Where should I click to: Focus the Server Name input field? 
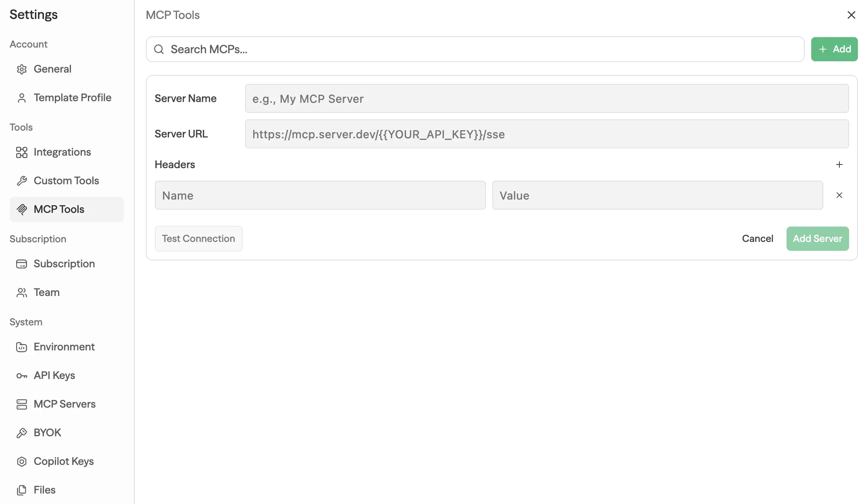[x=546, y=98]
